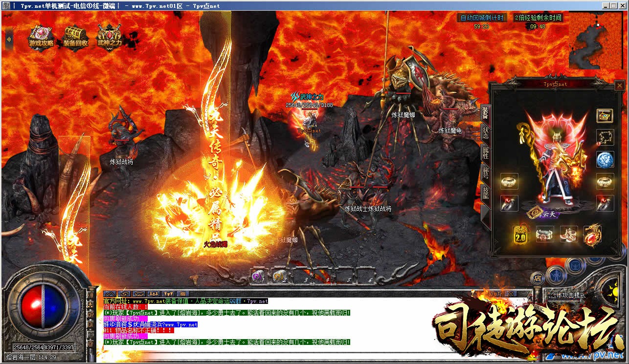Click the 火龙战镯 dropped item
This screenshot has width=629, height=364.
click(x=216, y=243)
